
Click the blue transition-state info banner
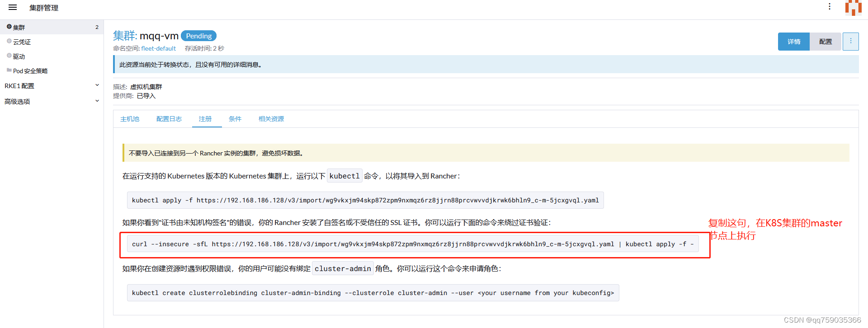[x=486, y=64]
